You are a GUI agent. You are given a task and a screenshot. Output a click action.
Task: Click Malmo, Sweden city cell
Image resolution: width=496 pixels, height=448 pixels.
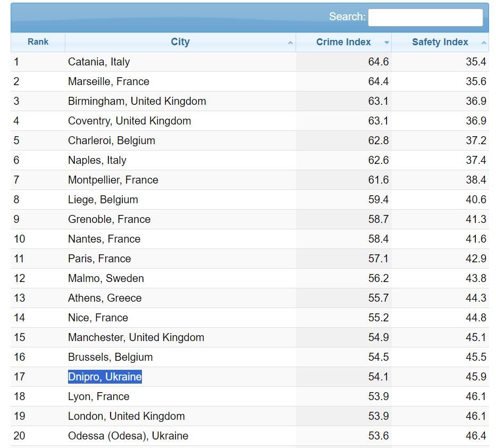click(106, 278)
